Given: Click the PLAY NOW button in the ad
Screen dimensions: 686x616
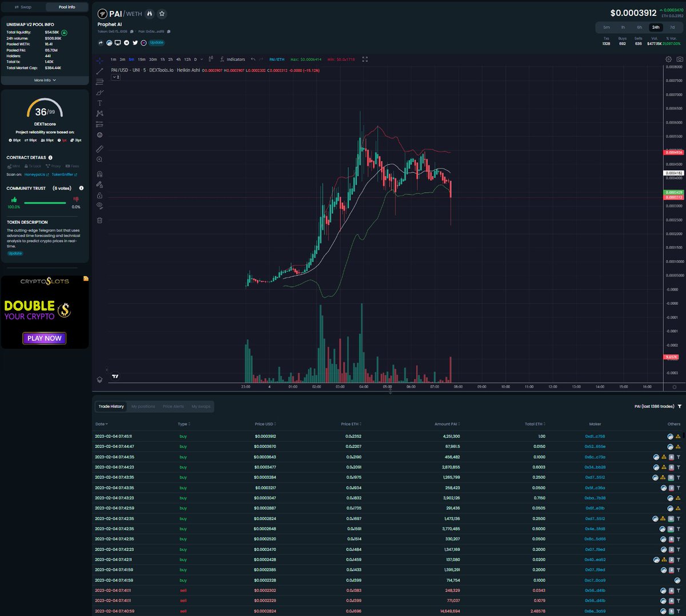Looking at the screenshot, I should [x=44, y=338].
